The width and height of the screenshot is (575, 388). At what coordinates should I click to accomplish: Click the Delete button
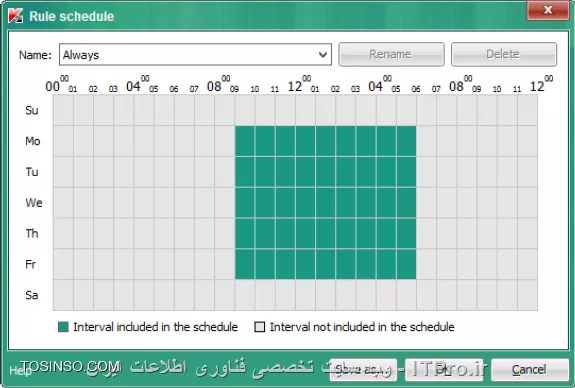click(504, 54)
